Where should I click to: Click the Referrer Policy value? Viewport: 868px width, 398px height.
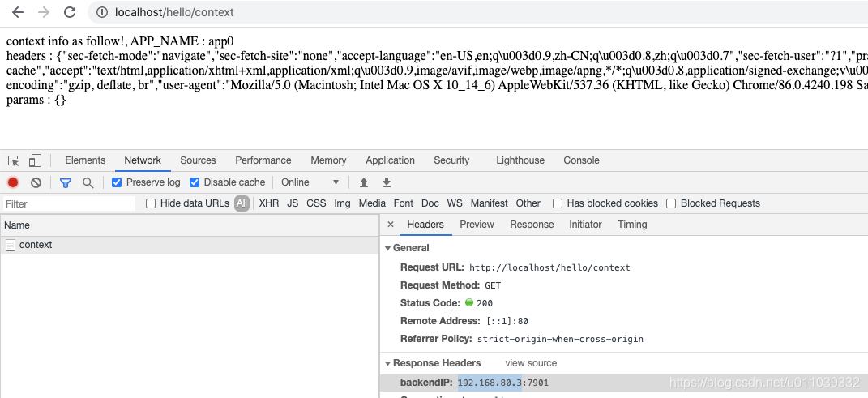click(560, 339)
